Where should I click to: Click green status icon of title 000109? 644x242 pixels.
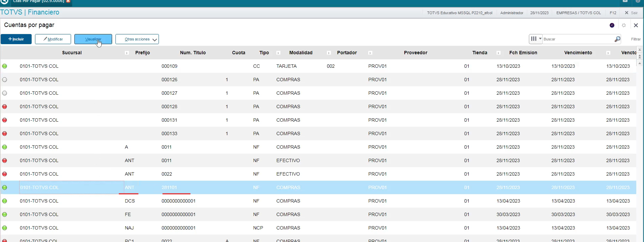click(x=5, y=66)
